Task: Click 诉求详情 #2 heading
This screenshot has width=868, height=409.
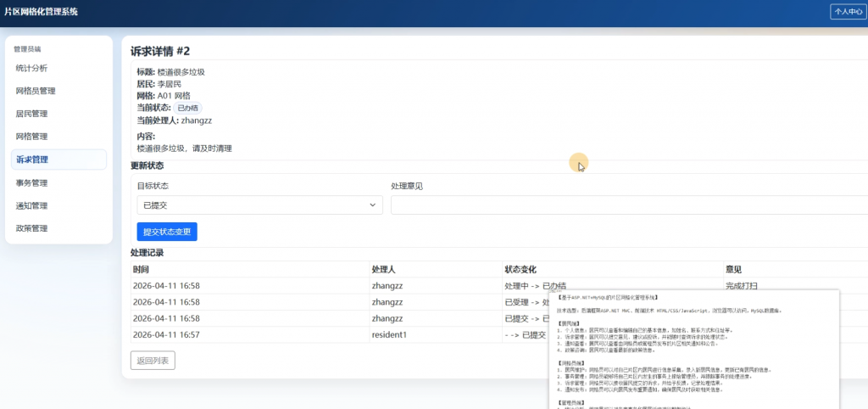Action: 160,52
